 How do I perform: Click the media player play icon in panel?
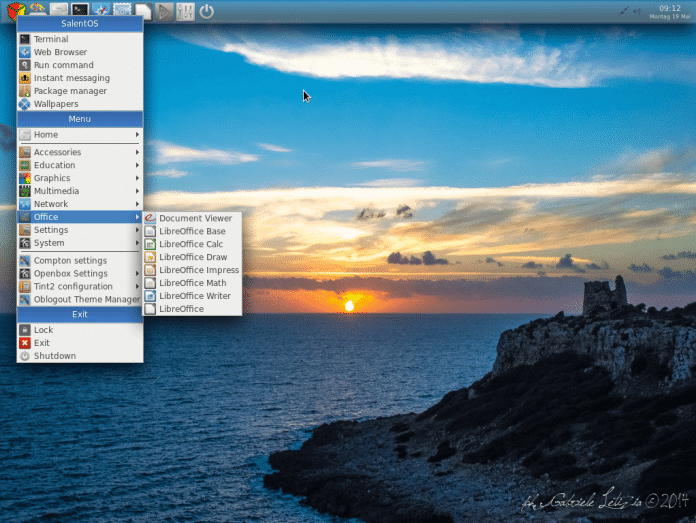165,11
